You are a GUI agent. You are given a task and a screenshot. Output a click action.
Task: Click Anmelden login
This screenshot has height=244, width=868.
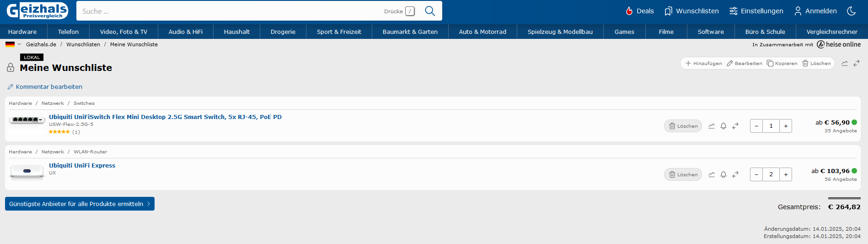[816, 11]
